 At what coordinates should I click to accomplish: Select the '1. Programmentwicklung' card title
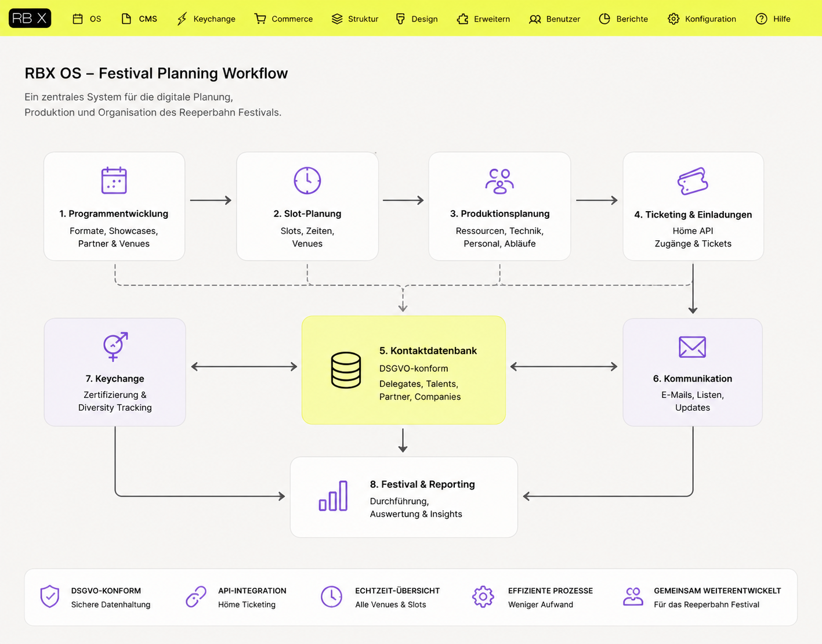[114, 214]
